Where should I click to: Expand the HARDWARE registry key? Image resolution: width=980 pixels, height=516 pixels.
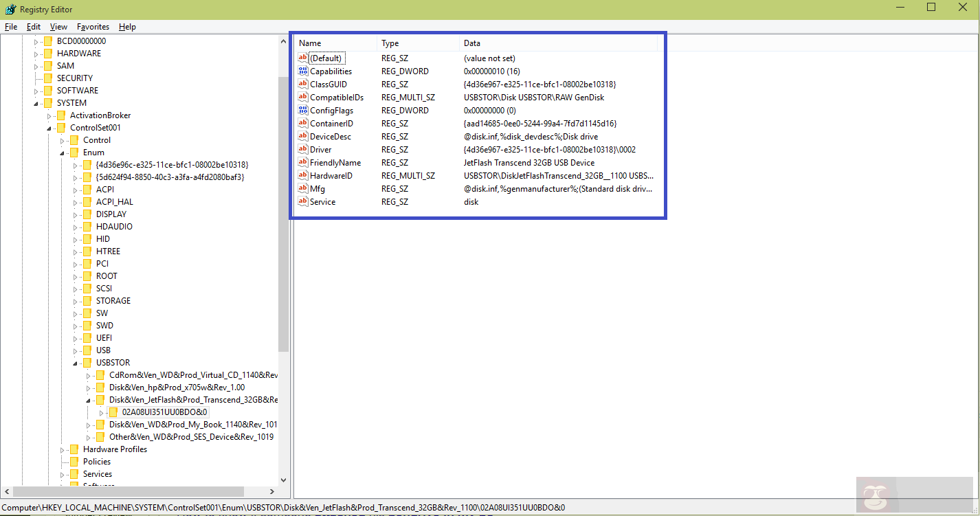36,54
